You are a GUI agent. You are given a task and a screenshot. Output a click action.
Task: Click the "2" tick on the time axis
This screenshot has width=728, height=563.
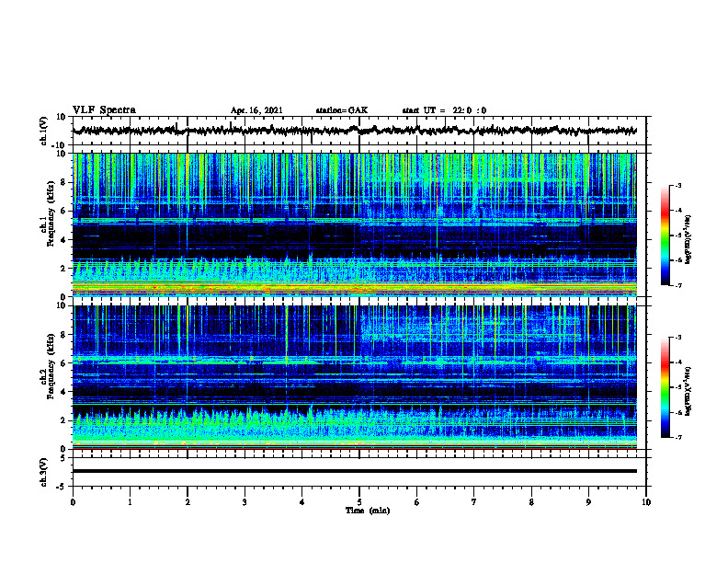coord(188,502)
